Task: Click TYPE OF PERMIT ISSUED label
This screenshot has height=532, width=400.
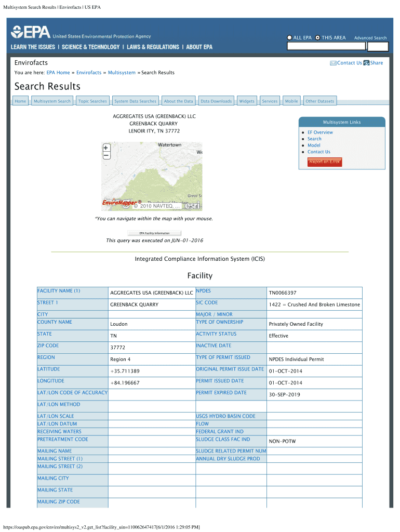Action: coord(223,357)
